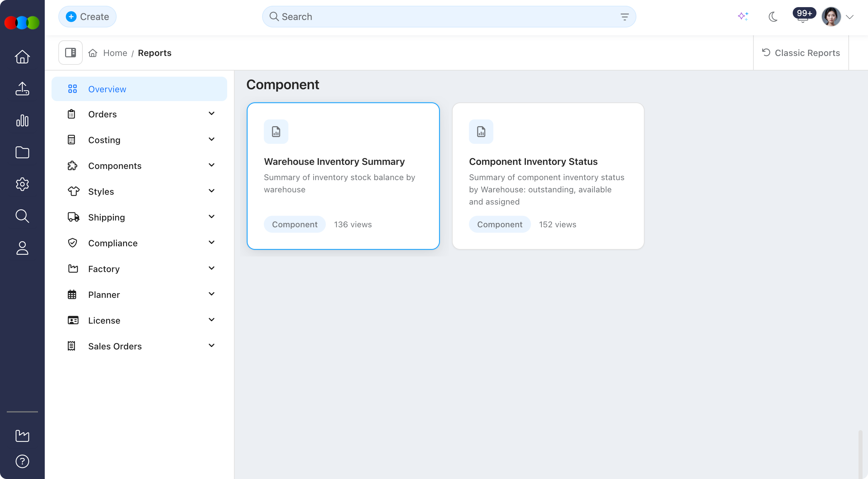Open Costing report category
868x479 pixels.
[104, 140]
